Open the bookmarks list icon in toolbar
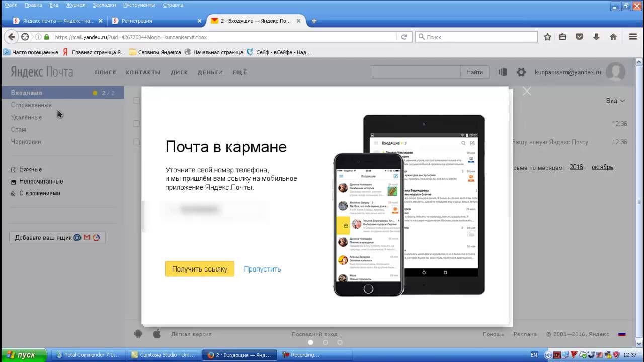This screenshot has height=362, width=644. tap(562, 37)
